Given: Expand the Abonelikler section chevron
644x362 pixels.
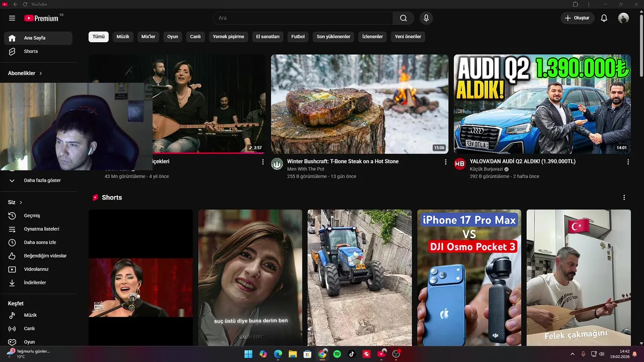Looking at the screenshot, I should tap(41, 73).
